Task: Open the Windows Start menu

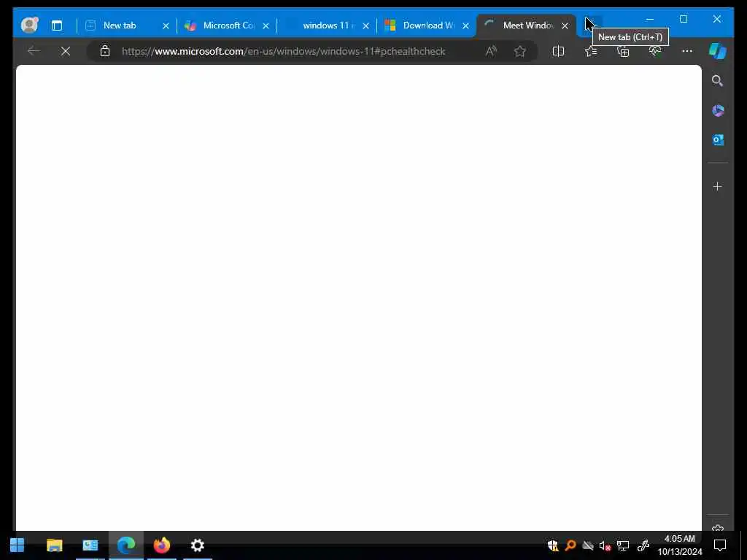Action: click(x=18, y=545)
